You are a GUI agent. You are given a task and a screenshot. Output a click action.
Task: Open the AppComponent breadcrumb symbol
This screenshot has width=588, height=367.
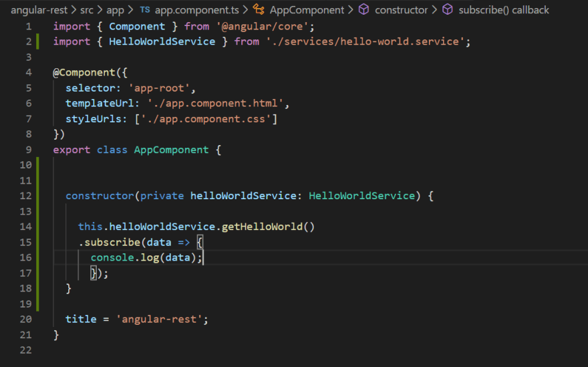[x=307, y=11]
